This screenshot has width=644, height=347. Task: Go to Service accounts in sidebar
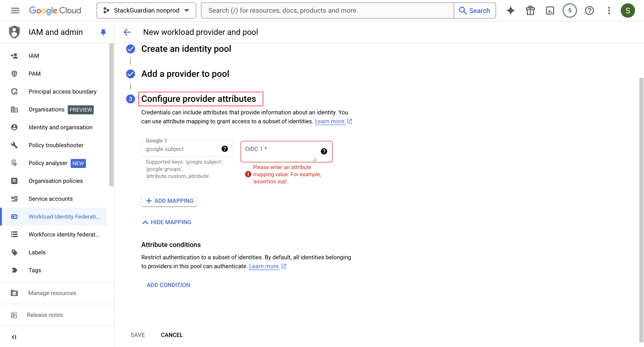(51, 199)
